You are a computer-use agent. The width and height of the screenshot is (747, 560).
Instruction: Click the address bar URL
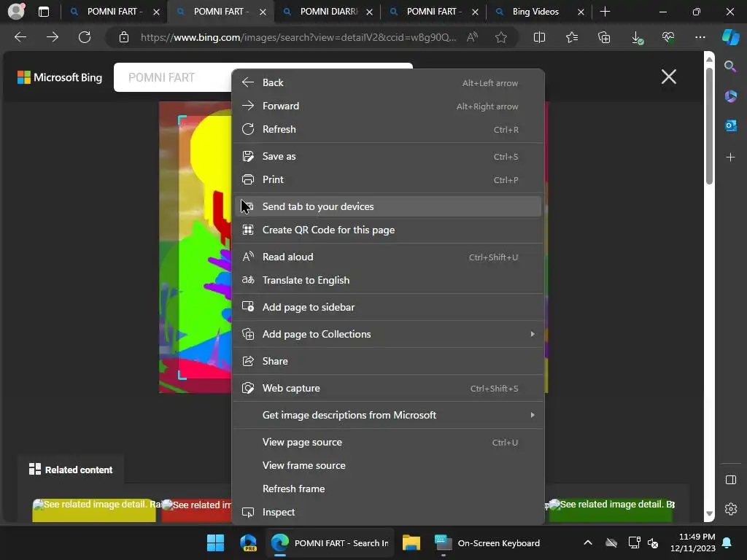[x=298, y=37]
